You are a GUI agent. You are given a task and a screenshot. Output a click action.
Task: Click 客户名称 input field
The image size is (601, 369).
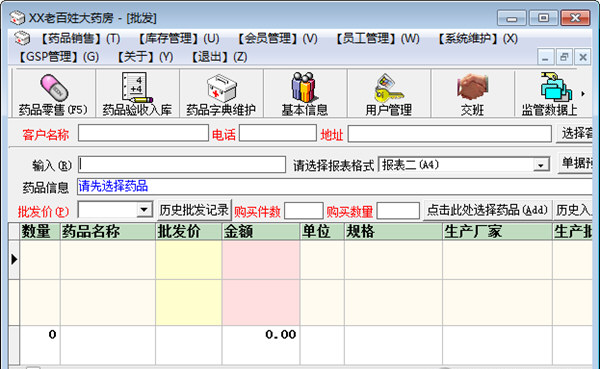tap(143, 133)
